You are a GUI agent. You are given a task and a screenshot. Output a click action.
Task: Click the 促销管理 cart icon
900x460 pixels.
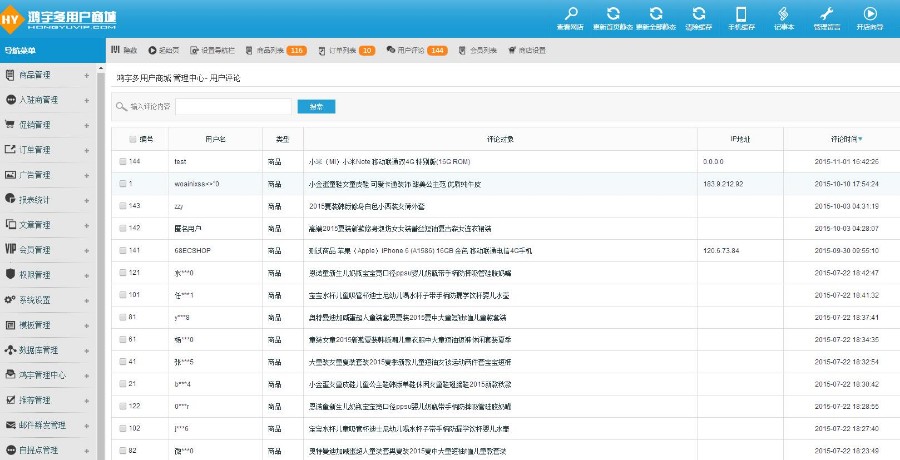pos(10,124)
